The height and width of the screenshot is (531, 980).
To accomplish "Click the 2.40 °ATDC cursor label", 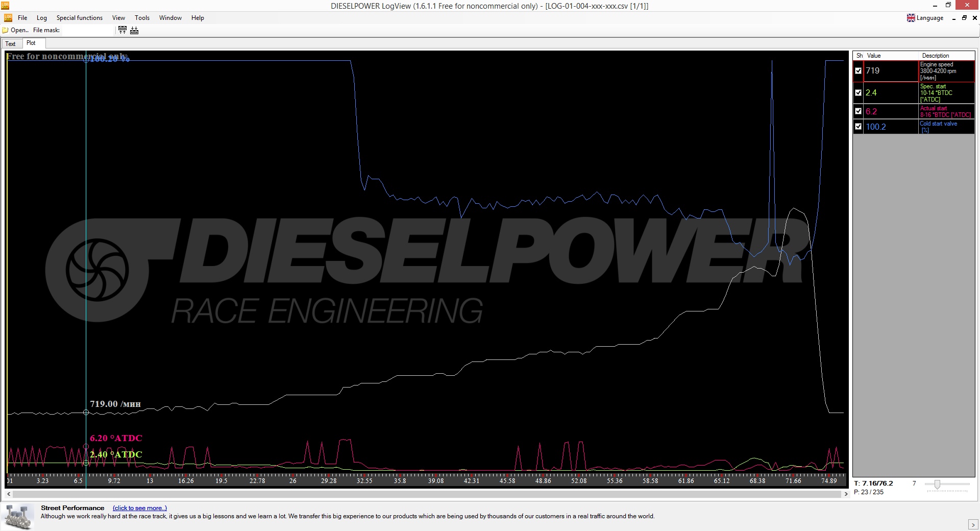I will [116, 454].
